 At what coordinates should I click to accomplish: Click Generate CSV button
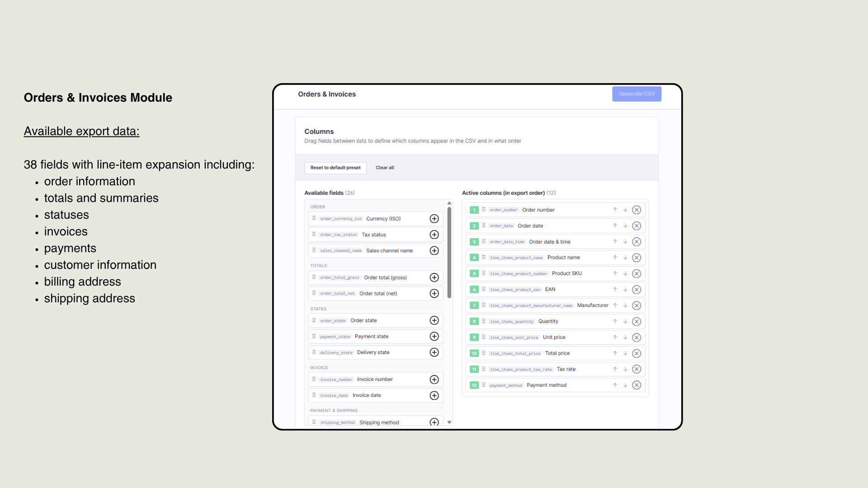[637, 94]
